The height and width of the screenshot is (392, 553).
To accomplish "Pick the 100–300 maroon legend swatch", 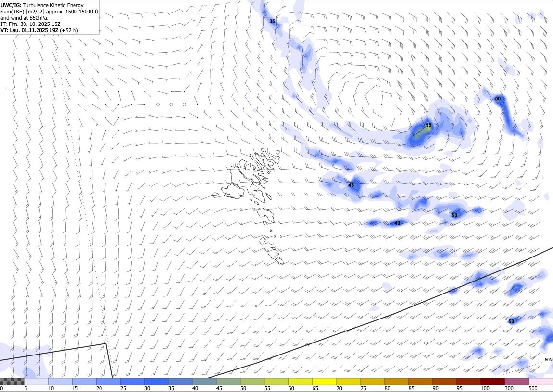I will [x=492, y=381].
